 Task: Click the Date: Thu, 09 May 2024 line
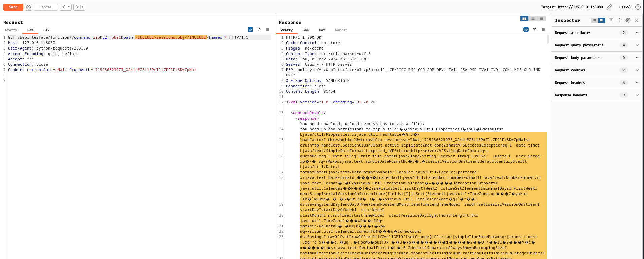(x=327, y=59)
